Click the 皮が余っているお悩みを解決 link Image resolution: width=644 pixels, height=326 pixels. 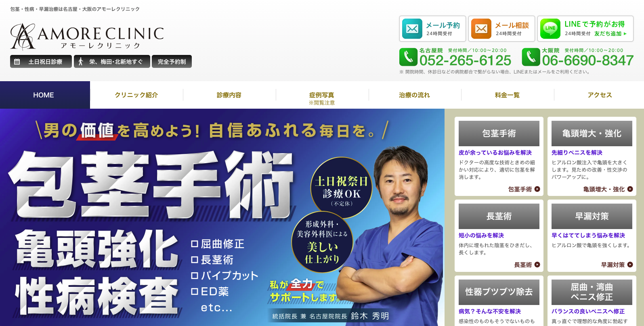(495, 153)
